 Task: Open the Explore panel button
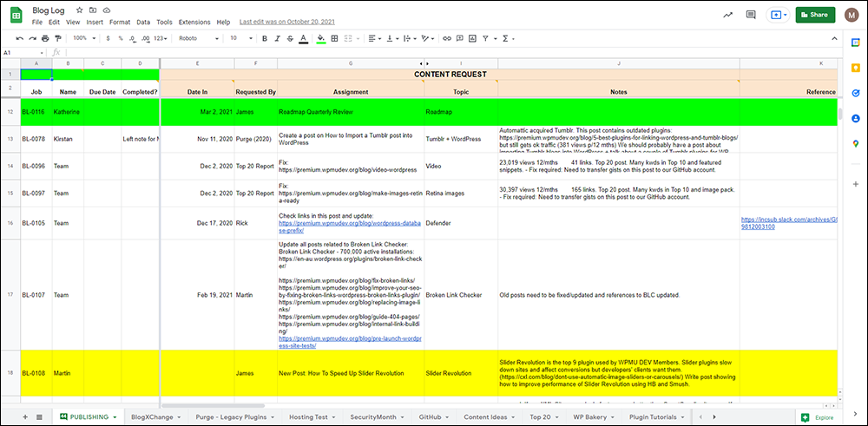point(819,417)
